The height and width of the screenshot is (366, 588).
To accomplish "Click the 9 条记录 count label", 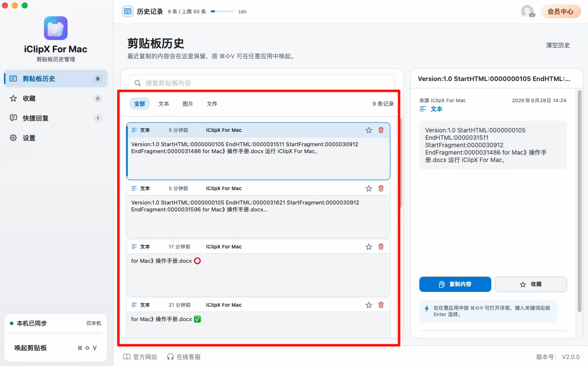I will coord(383,104).
